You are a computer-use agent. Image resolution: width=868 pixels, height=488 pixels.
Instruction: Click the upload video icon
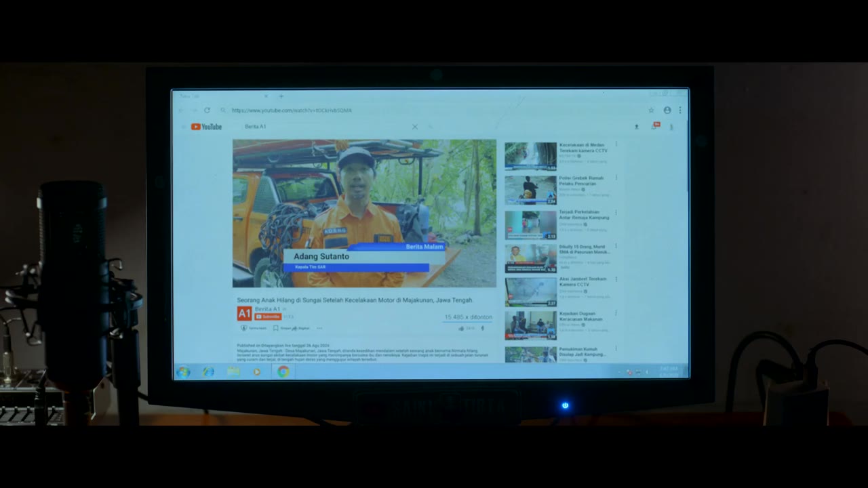[636, 127]
